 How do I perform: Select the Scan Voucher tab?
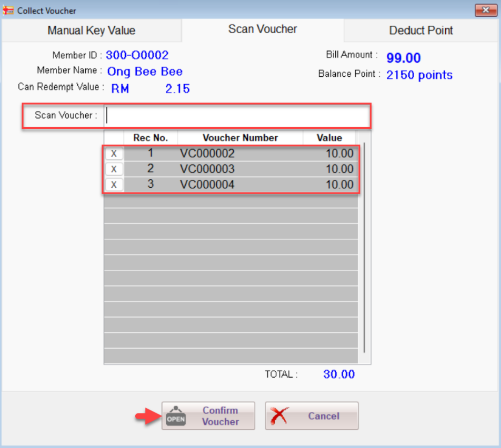click(262, 30)
